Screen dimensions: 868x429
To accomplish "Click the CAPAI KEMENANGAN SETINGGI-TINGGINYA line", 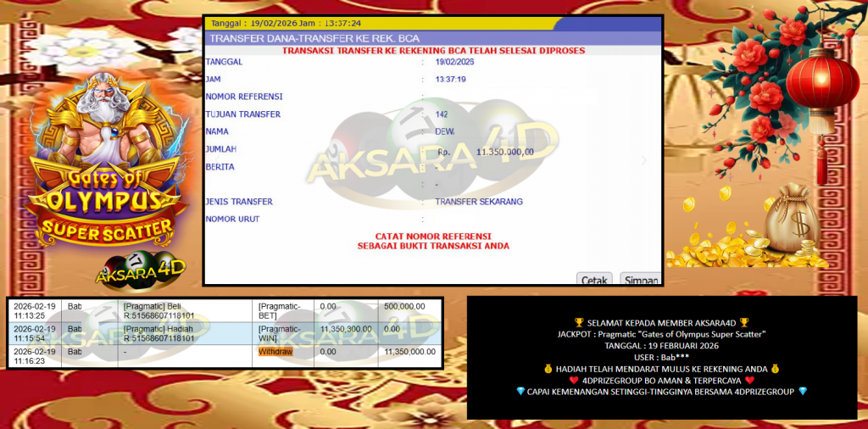I will 661,392.
